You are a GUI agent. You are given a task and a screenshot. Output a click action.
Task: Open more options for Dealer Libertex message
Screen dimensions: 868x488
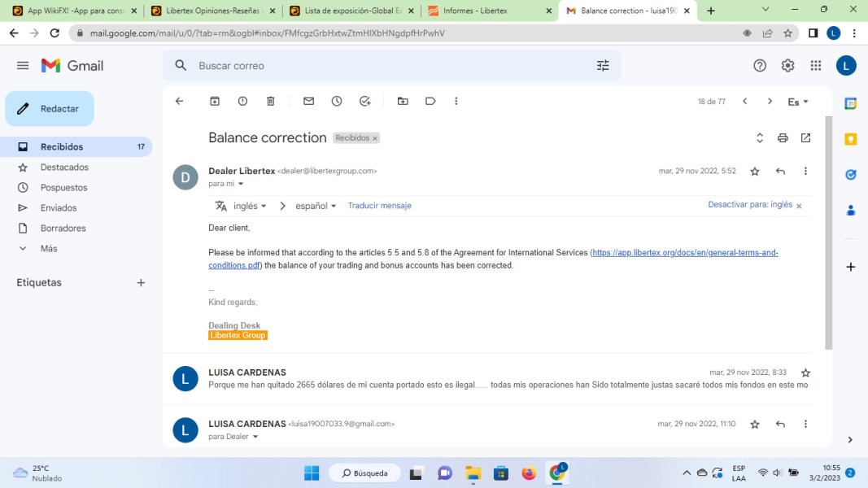(x=805, y=172)
